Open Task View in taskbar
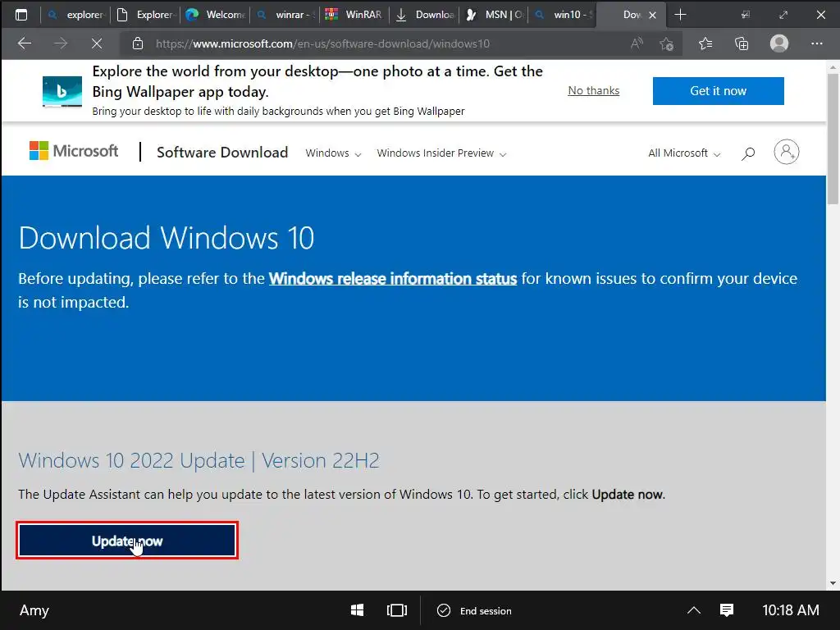Image resolution: width=840 pixels, height=630 pixels. 396,610
